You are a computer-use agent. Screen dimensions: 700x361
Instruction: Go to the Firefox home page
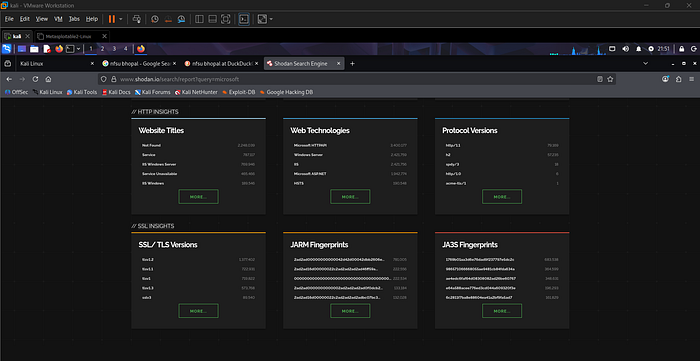48,79
